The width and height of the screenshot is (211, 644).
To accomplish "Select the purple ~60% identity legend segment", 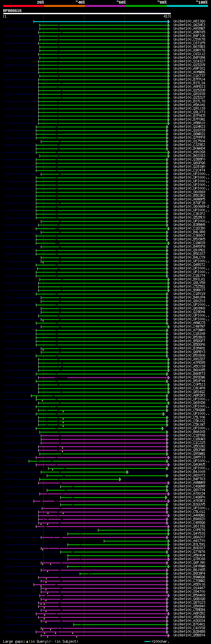I will (x=105, y=6).
